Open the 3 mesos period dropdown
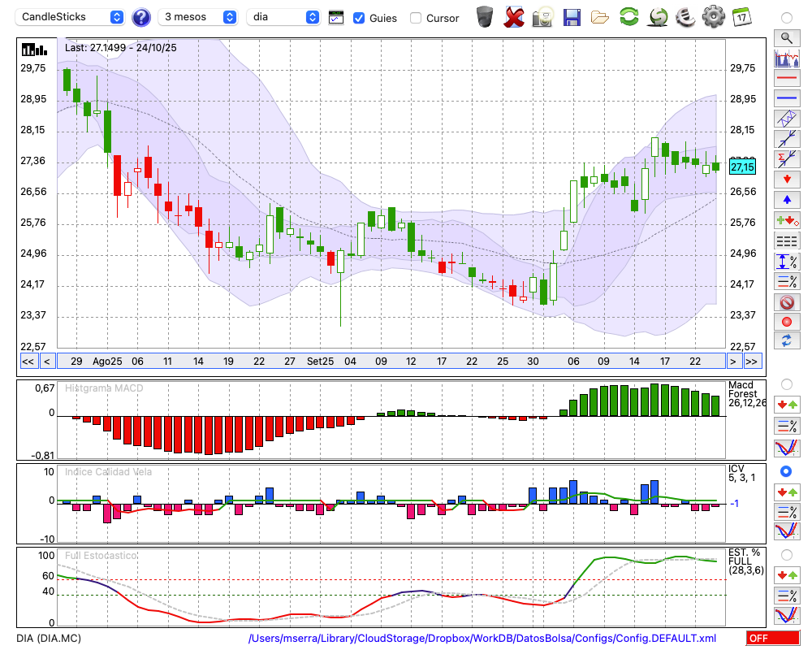 [x=197, y=17]
